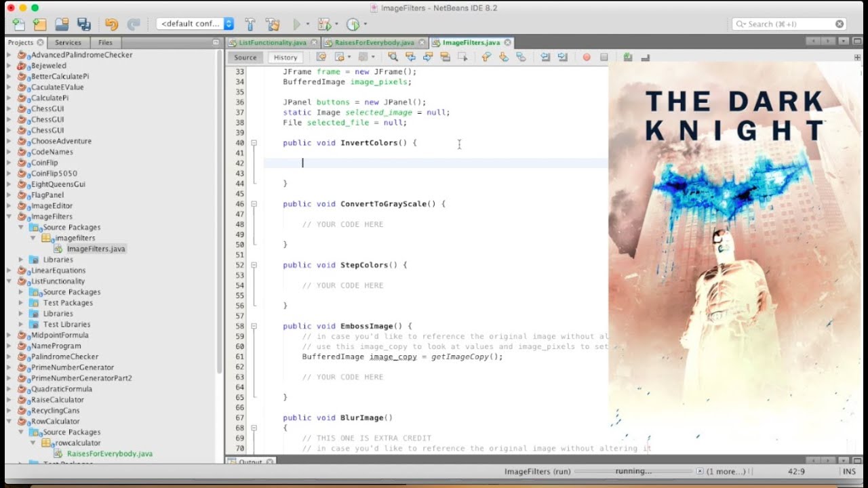Select ImageFilters.java in project tree

[96, 249]
